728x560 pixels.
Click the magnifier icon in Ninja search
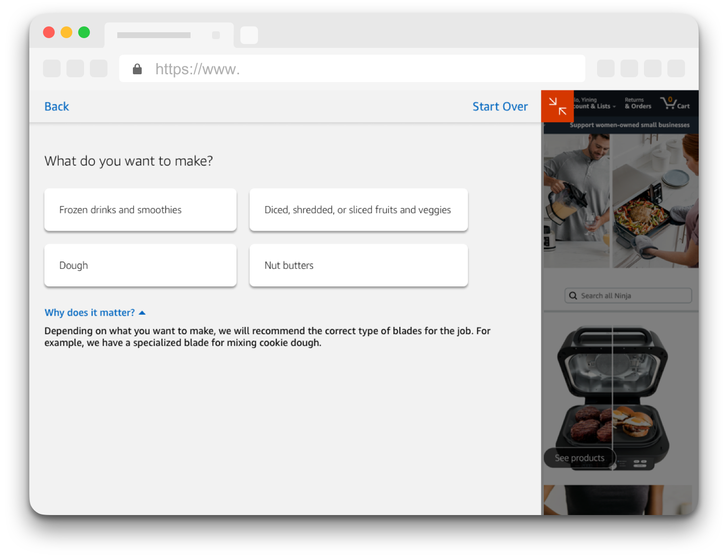pyautogui.click(x=573, y=296)
